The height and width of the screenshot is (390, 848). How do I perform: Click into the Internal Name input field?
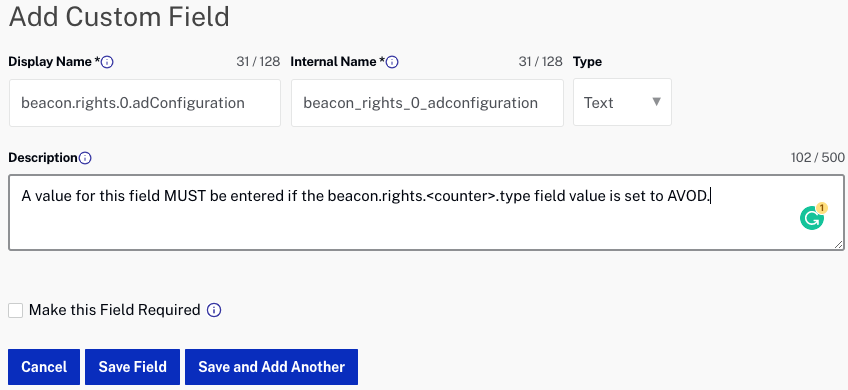[427, 103]
